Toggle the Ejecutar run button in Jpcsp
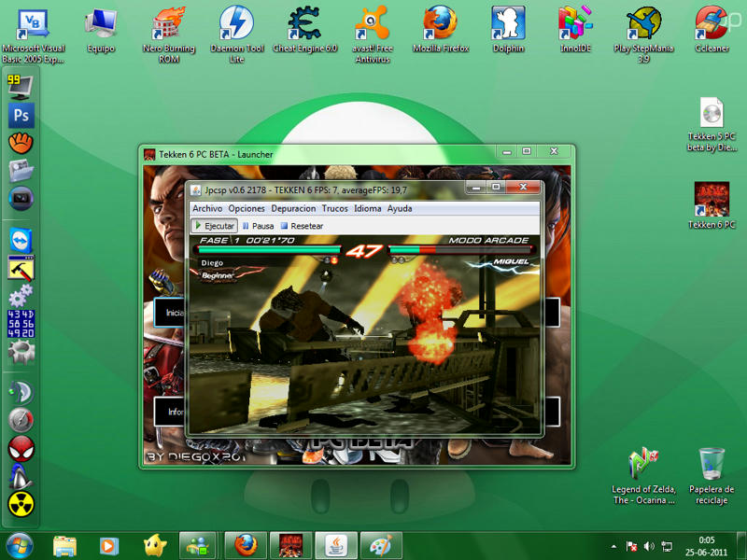The width and height of the screenshot is (747, 560). (215, 226)
